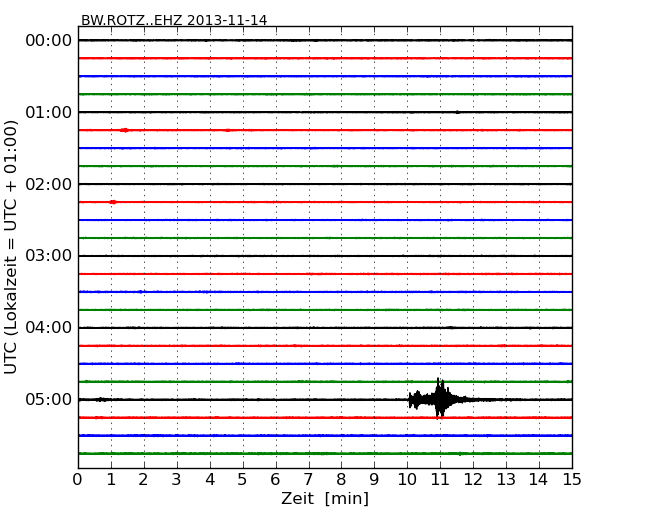Click the Zeit [min] x-axis label

pos(325,498)
